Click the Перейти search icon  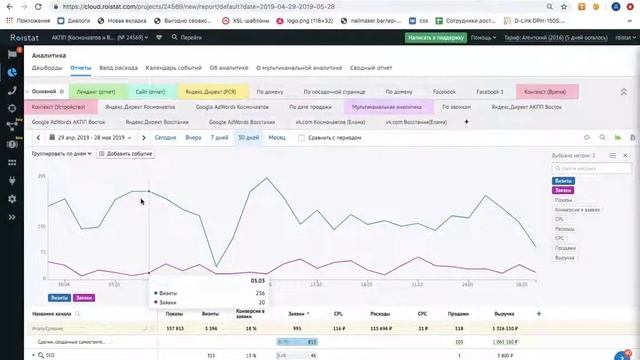[x=174, y=37]
